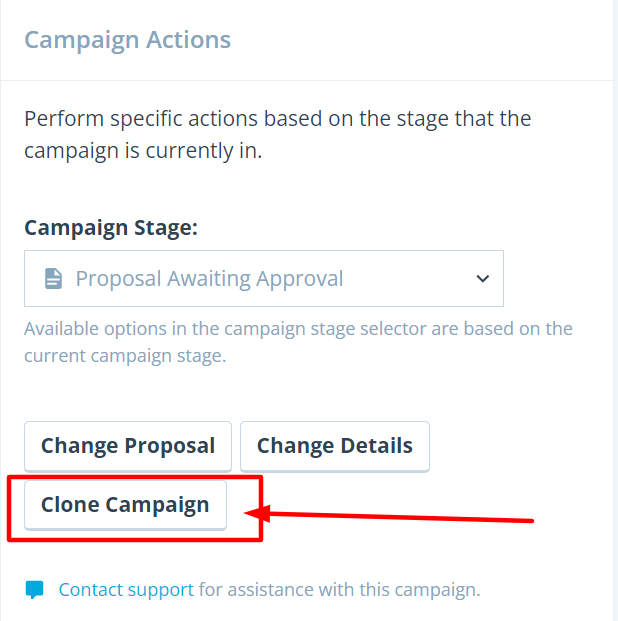Click the divider line under Campaign Actions

point(307,80)
